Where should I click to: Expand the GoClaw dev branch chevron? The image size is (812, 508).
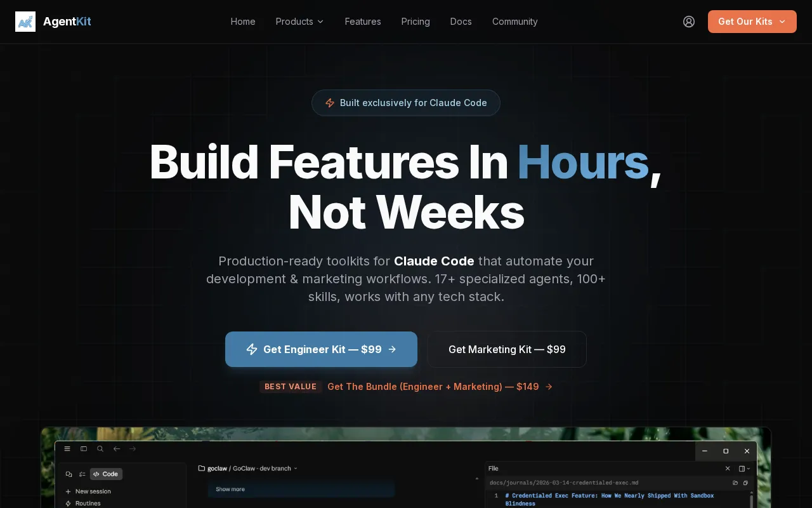(x=296, y=469)
